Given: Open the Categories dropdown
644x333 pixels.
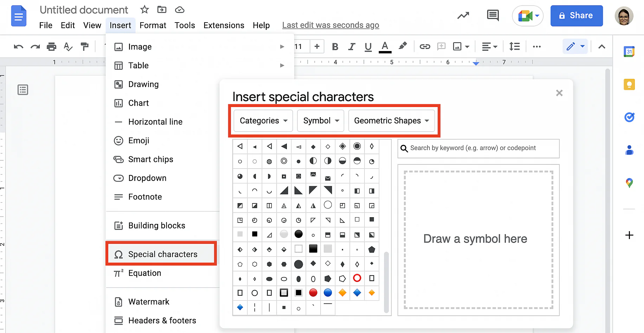Looking at the screenshot, I should 263,121.
